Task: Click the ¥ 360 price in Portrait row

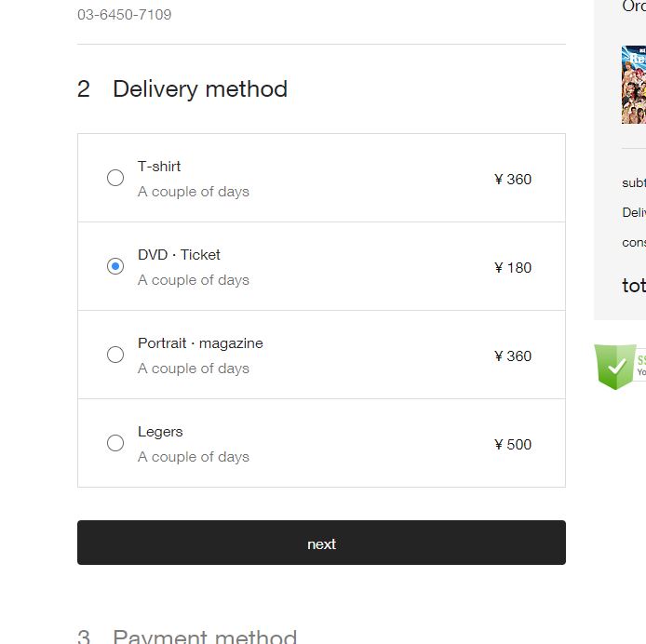Action: point(513,356)
